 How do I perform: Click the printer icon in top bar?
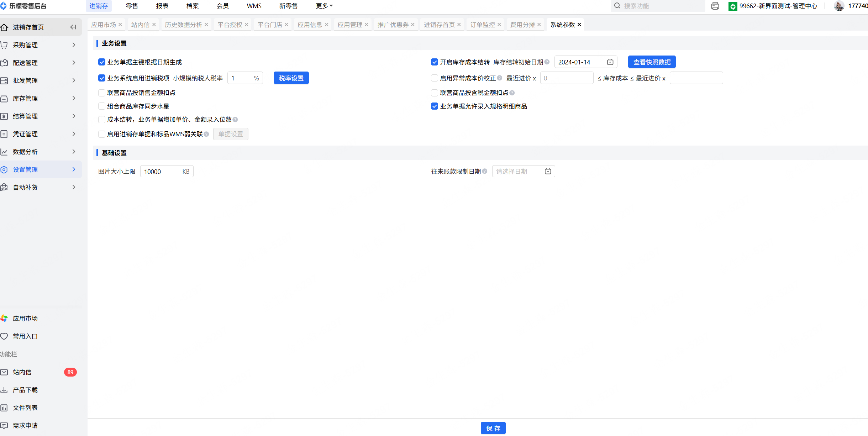tap(715, 6)
